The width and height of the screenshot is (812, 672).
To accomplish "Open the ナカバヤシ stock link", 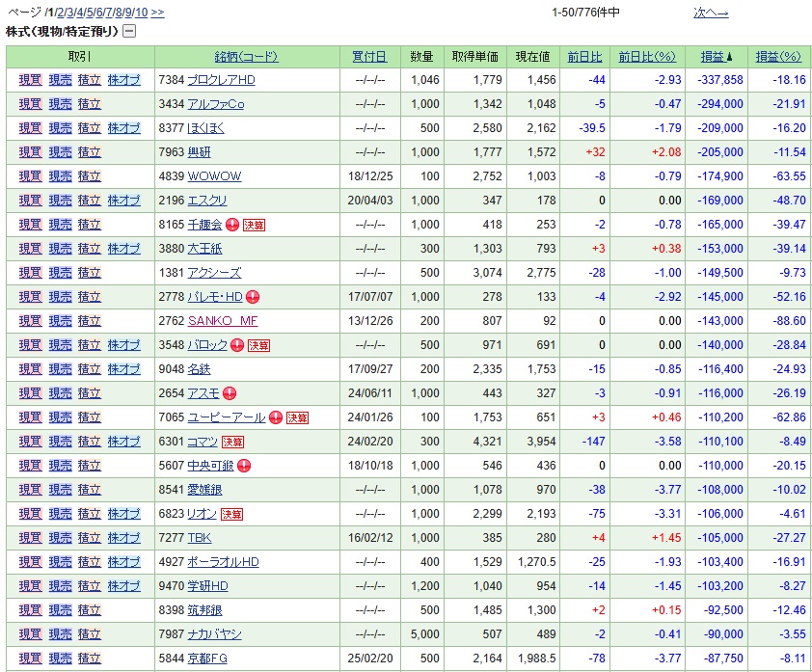I will (214, 634).
